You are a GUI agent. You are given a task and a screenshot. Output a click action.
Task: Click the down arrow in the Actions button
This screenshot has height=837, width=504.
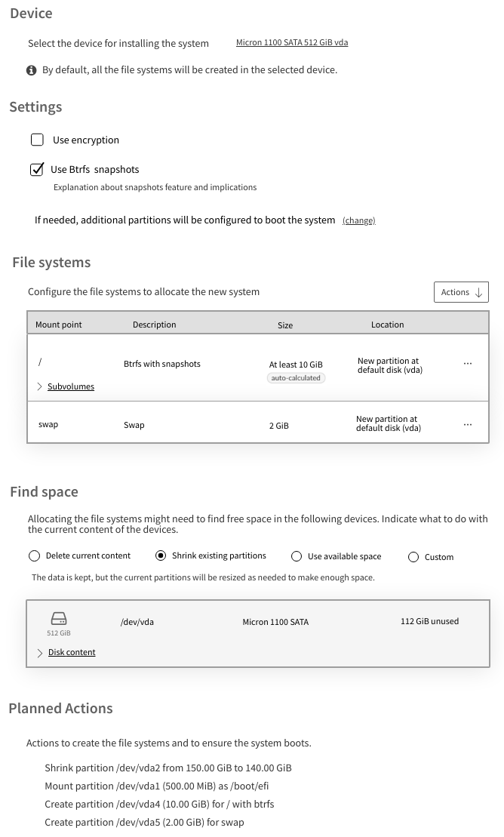479,293
